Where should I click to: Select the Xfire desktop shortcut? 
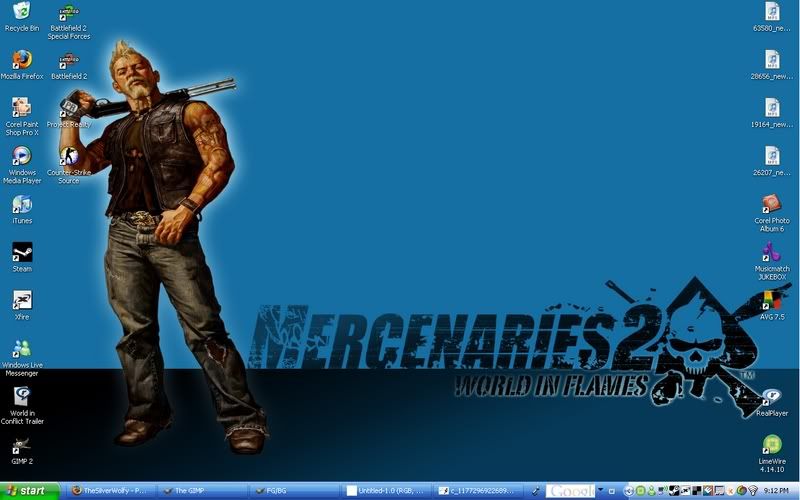[22, 305]
